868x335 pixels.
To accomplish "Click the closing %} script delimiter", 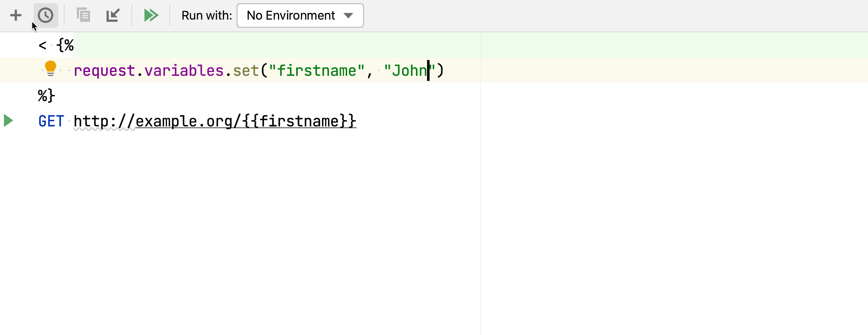I will click(x=46, y=96).
